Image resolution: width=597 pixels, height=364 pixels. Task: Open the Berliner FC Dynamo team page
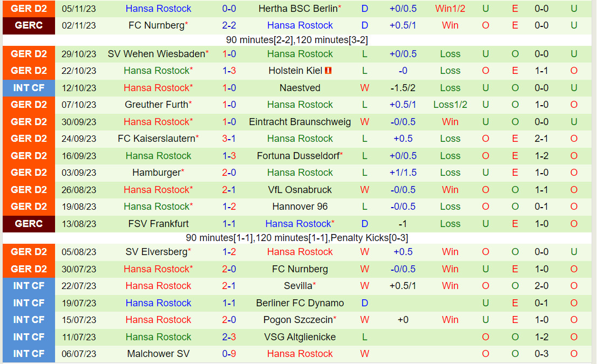pyautogui.click(x=300, y=303)
